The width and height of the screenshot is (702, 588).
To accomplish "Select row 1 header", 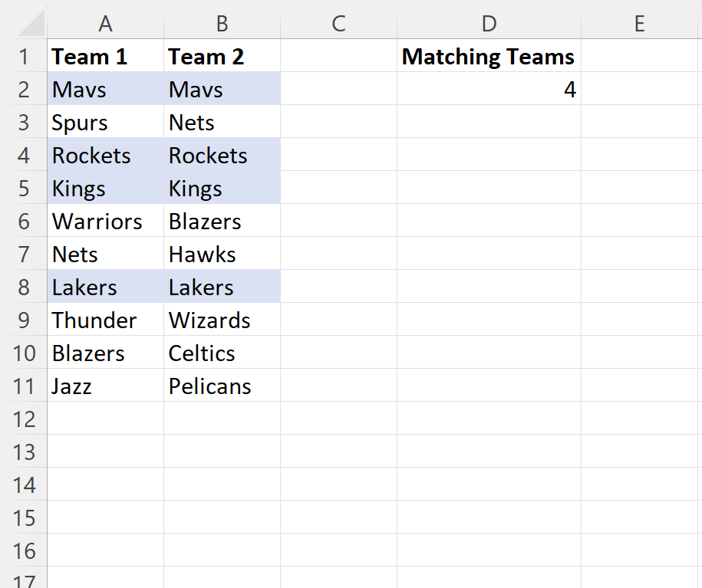I will tap(24, 56).
